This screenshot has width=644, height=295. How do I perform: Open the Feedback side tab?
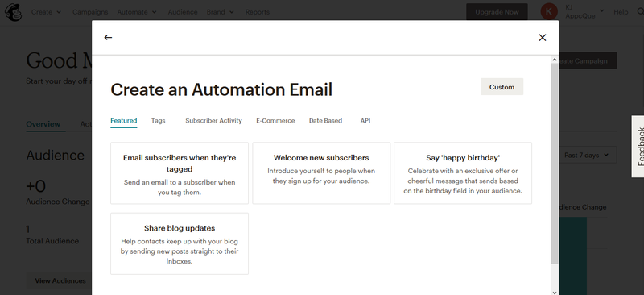click(638, 147)
